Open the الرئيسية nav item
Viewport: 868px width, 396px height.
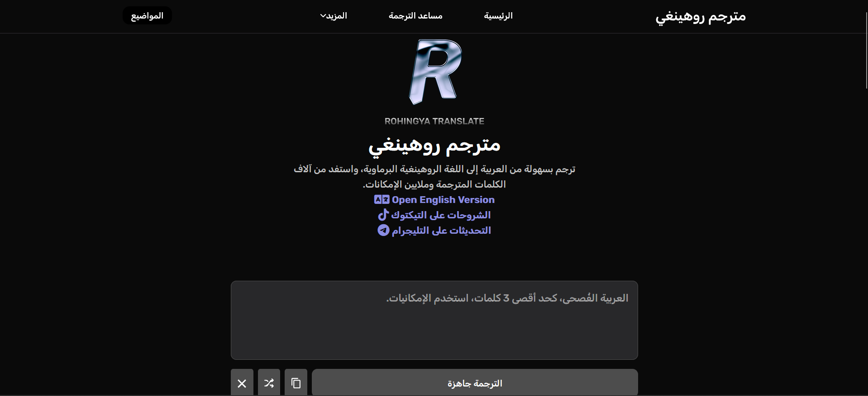[498, 16]
